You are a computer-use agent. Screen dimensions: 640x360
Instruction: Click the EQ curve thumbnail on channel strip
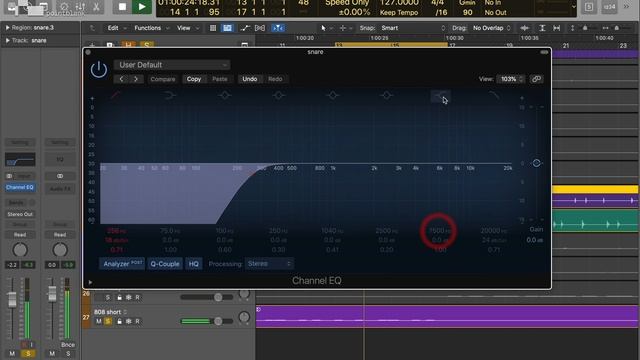(x=20, y=159)
